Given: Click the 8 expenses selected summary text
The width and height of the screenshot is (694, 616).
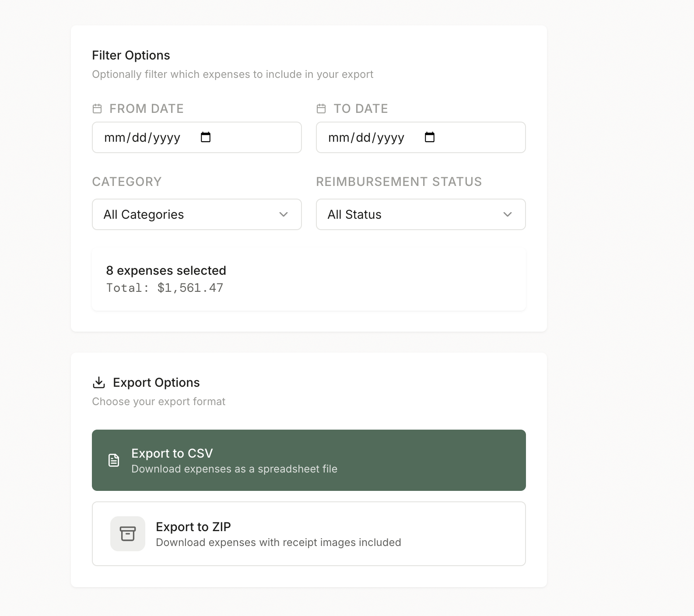Looking at the screenshot, I should pyautogui.click(x=166, y=270).
